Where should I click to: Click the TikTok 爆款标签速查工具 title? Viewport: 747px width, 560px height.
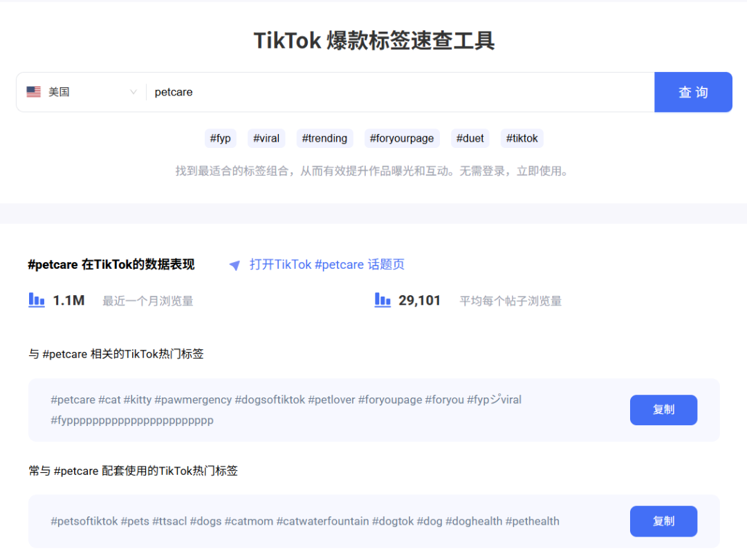374,41
